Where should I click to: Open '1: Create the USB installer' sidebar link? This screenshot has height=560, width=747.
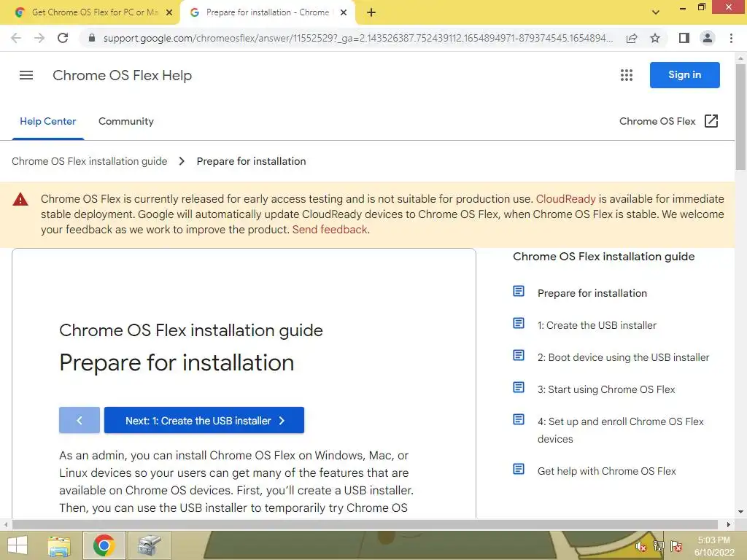[x=597, y=325]
